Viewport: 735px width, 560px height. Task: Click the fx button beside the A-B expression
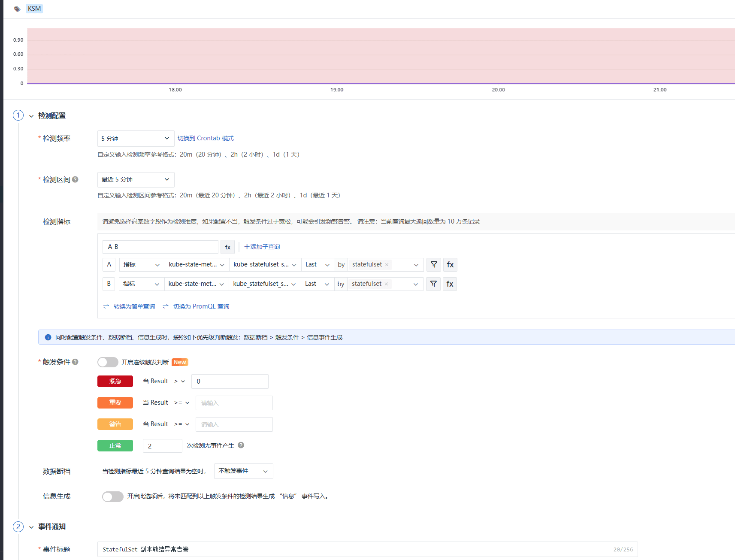(228, 247)
